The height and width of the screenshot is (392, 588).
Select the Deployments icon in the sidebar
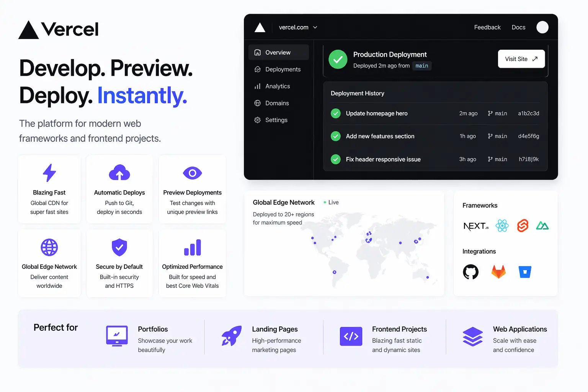[257, 69]
